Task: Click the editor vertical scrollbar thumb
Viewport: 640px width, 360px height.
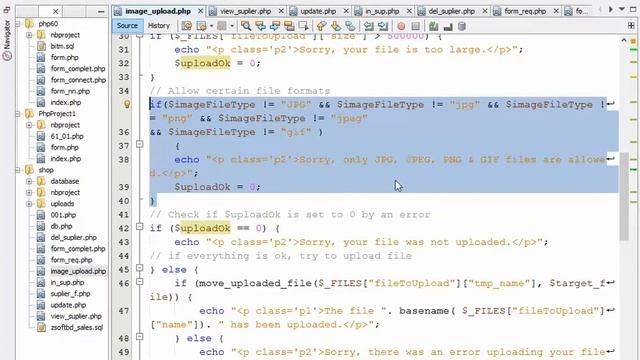Action: [x=624, y=196]
